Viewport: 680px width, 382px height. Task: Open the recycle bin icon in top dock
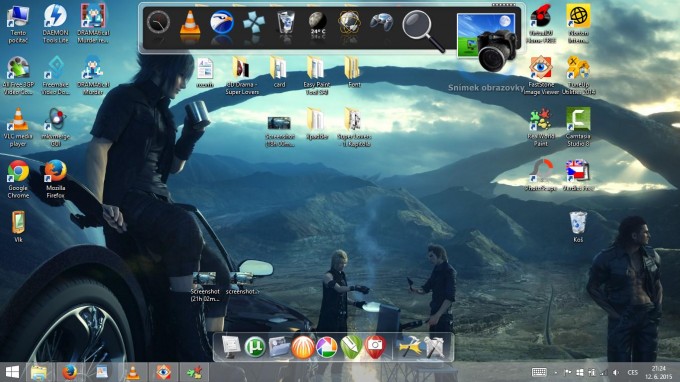coord(286,22)
